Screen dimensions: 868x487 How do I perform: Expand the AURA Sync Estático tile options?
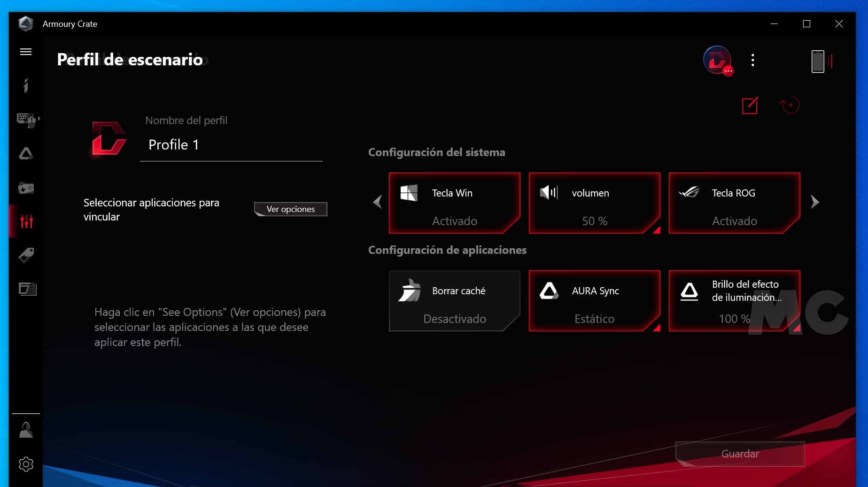[x=656, y=327]
